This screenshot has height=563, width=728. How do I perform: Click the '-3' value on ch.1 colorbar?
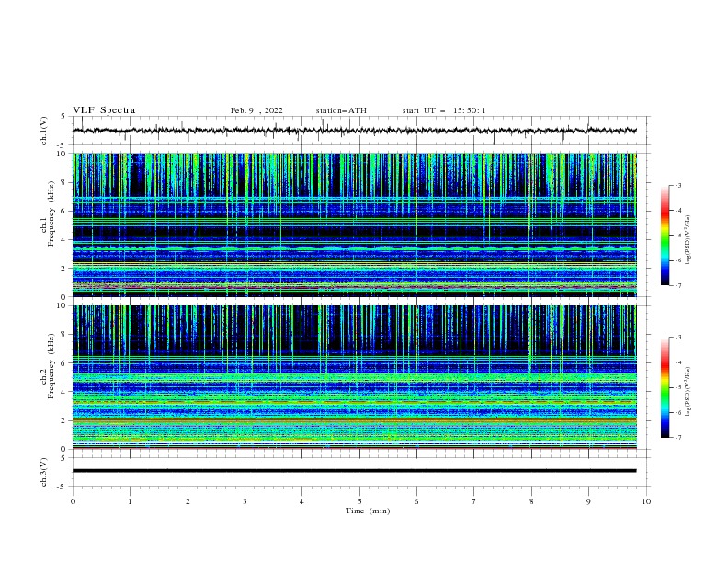tap(677, 185)
